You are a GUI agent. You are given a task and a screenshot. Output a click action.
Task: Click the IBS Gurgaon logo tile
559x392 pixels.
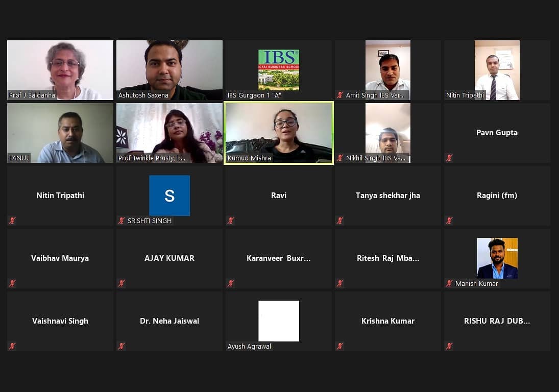(278, 70)
